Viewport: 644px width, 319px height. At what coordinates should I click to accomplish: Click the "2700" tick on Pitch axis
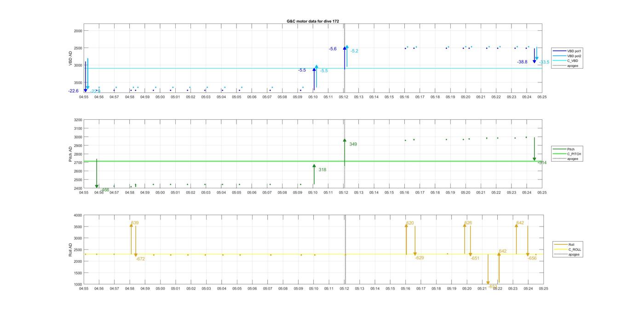(x=78, y=162)
